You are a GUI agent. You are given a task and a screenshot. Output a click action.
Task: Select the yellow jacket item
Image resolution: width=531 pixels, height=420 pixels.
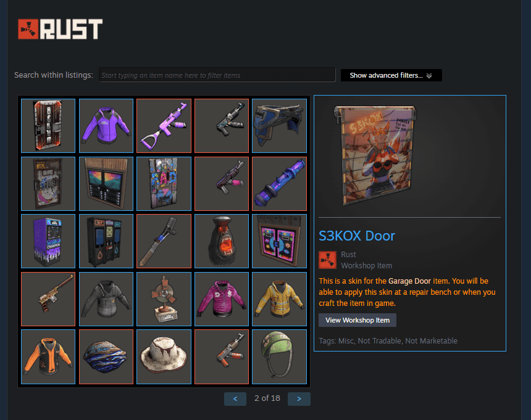[279, 299]
